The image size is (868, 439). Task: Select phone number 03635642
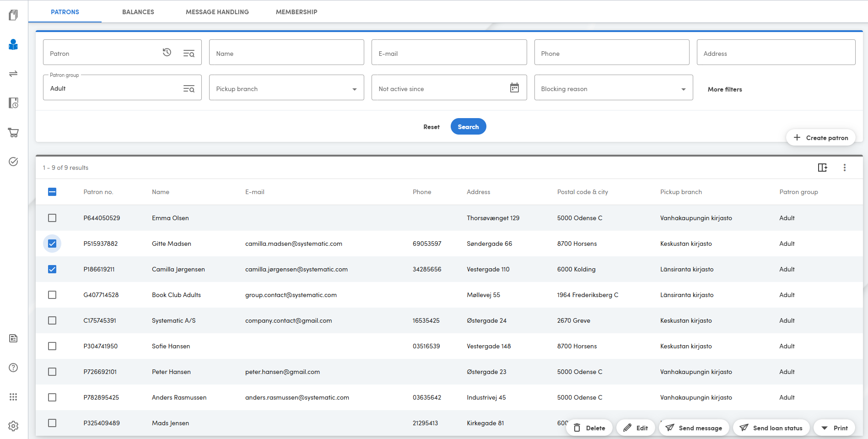coord(427,397)
